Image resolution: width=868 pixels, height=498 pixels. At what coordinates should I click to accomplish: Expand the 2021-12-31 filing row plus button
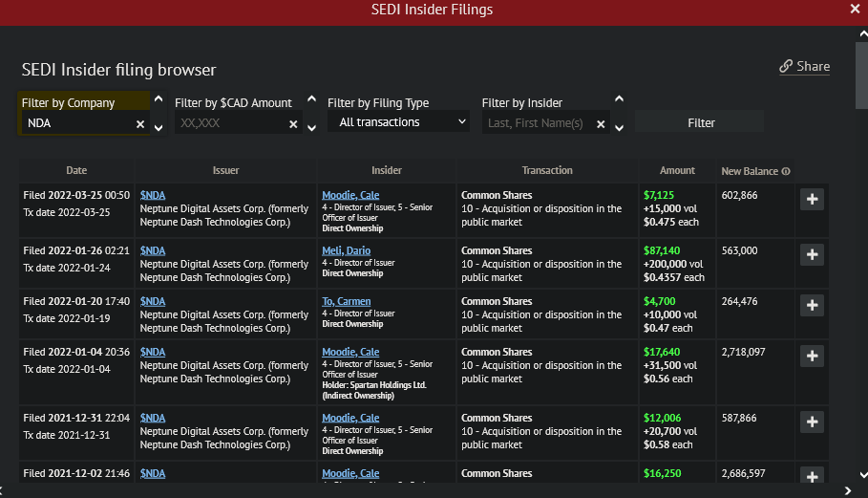click(x=812, y=422)
